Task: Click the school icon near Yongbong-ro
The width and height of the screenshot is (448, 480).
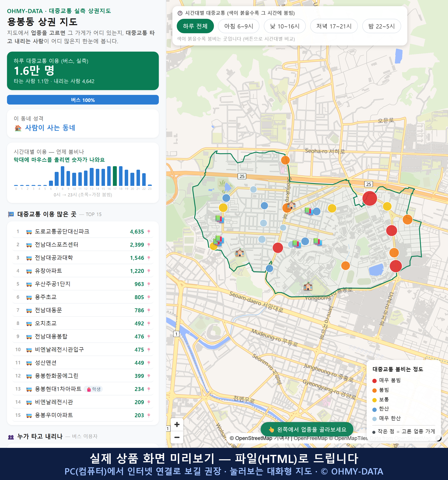Action: pyautogui.click(x=308, y=286)
